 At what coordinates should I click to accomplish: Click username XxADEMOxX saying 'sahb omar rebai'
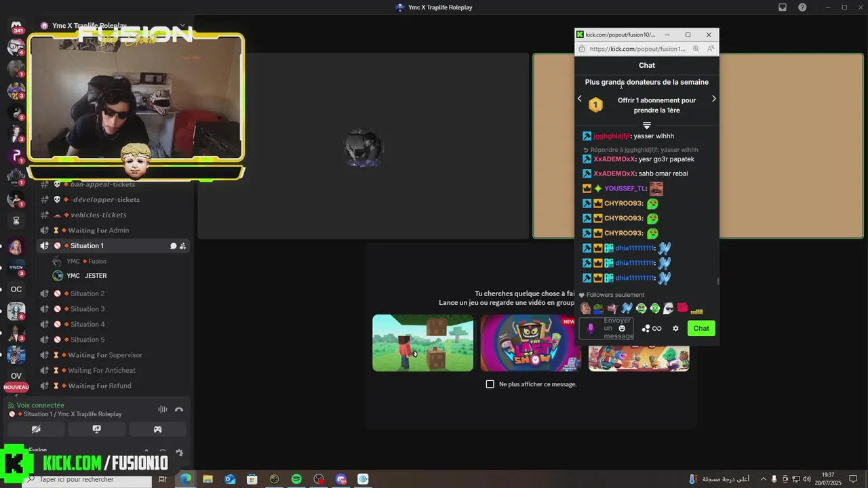(614, 174)
